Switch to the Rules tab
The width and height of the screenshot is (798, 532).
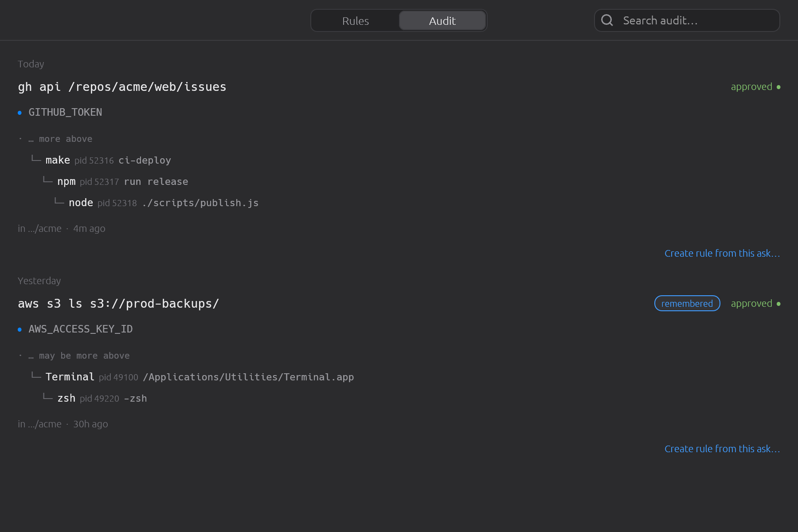356,21
